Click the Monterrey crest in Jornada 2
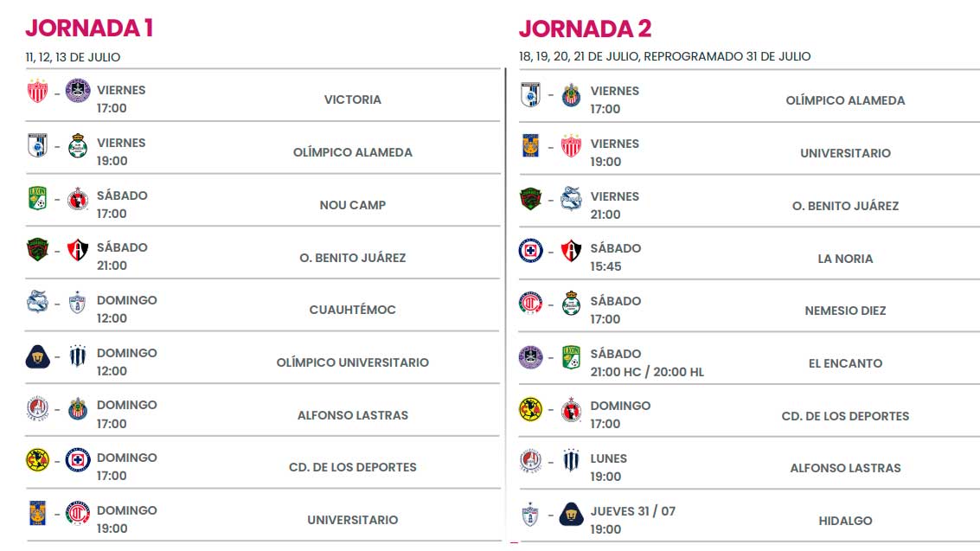This screenshot has height=551, width=980. 570,460
